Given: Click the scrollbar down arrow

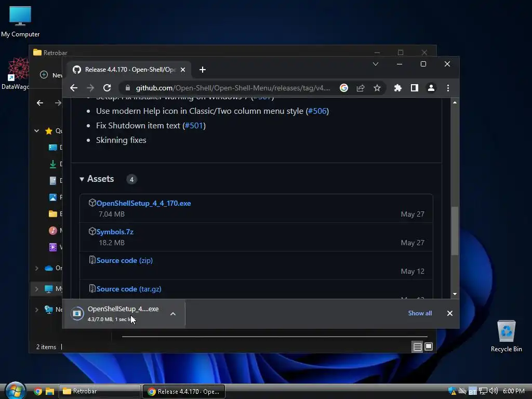Looking at the screenshot, I should click(x=455, y=294).
